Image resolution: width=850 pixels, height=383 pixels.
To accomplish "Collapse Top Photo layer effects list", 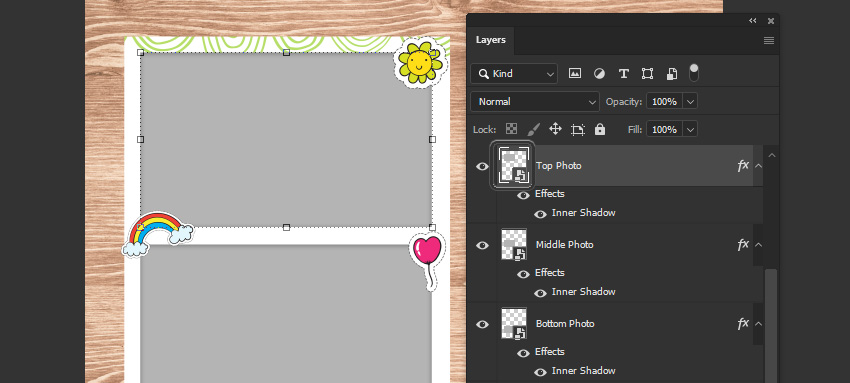I will pyautogui.click(x=758, y=166).
